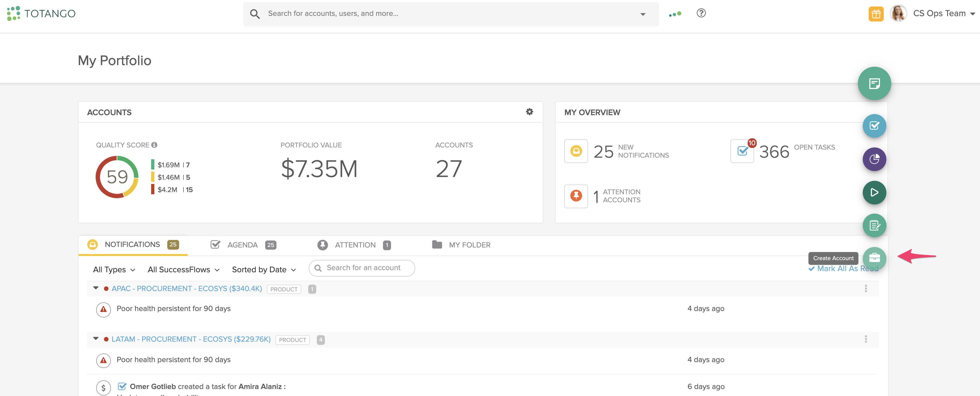
Task: Click the new notifications inbox icon
Action: click(576, 151)
